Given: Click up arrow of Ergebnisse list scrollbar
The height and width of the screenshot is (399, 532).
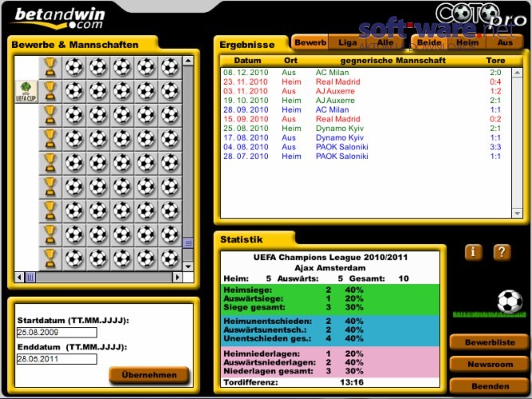Looking at the screenshot, I should click(518, 73).
